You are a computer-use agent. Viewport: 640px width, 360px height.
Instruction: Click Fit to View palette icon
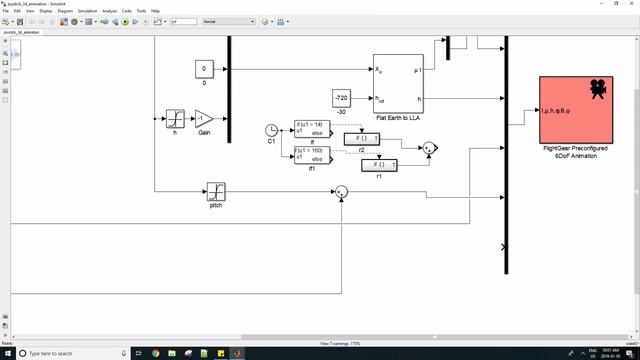point(5,63)
